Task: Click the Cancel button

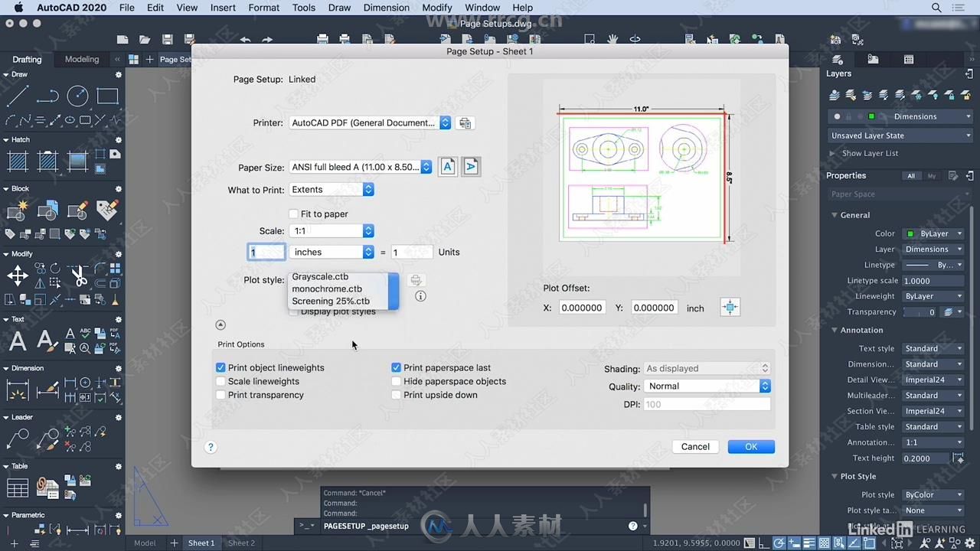Action: coord(695,447)
